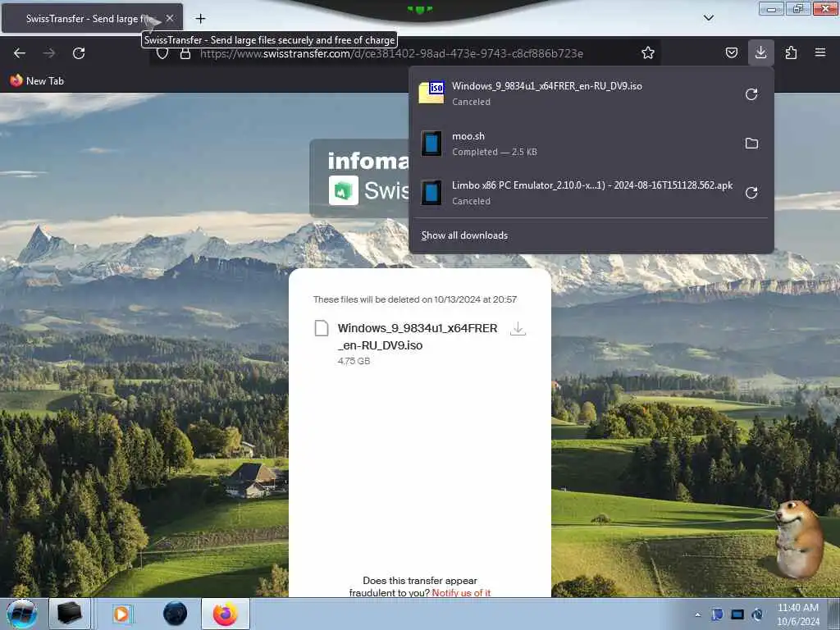
Task: Switch to Firefox in the taskbar
Action: pos(226,614)
